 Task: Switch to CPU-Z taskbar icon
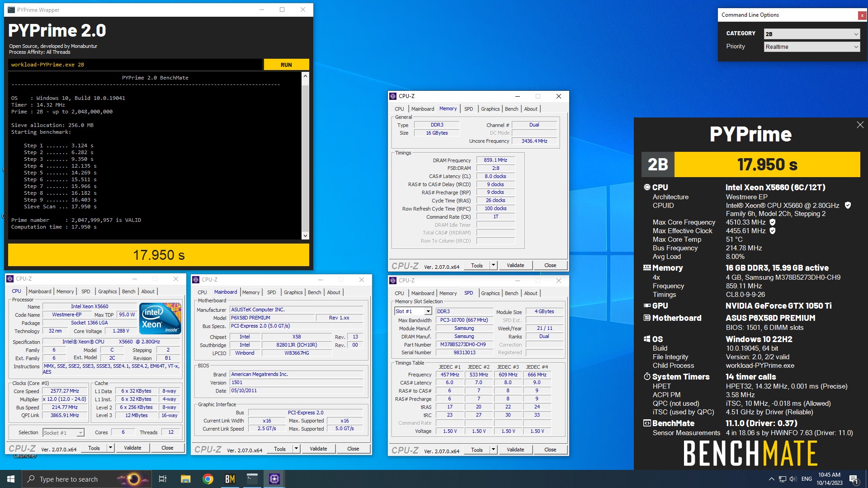pos(274,479)
